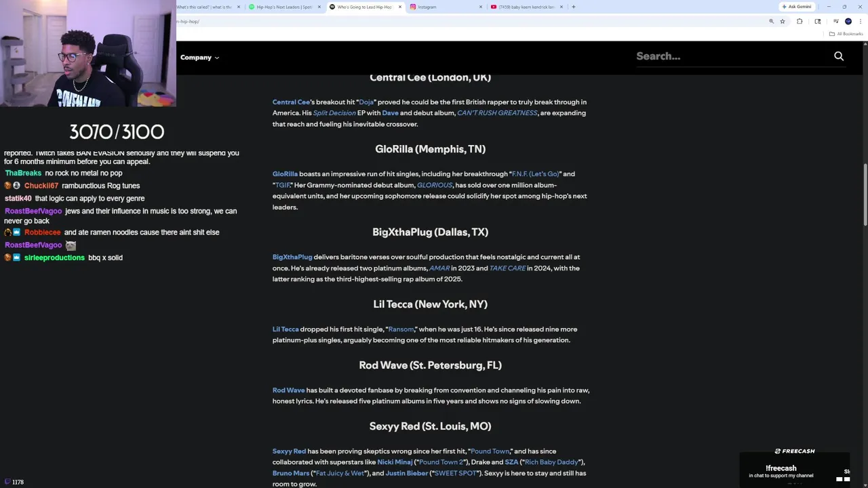Viewport: 868px width, 488px height.
Task: Open the All Bookmarks folder
Action: pos(846,34)
